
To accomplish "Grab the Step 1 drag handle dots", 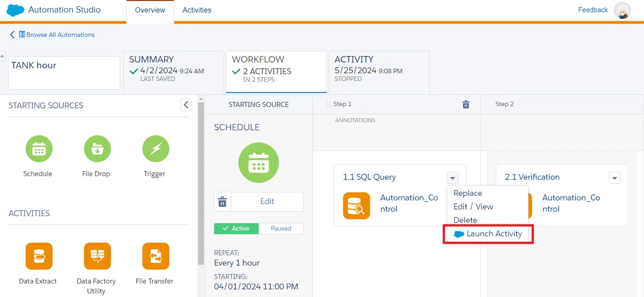I will (x=329, y=104).
